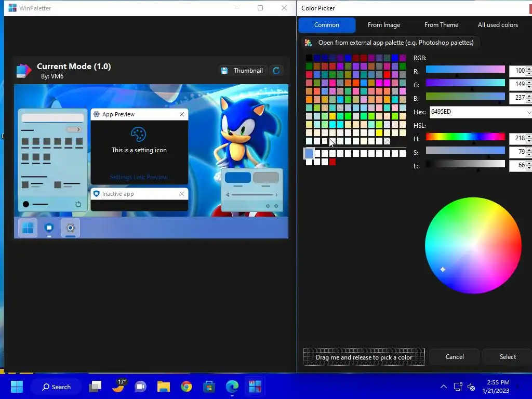Click the Cancel button
Viewport: 532px width, 399px height.
pyautogui.click(x=454, y=356)
